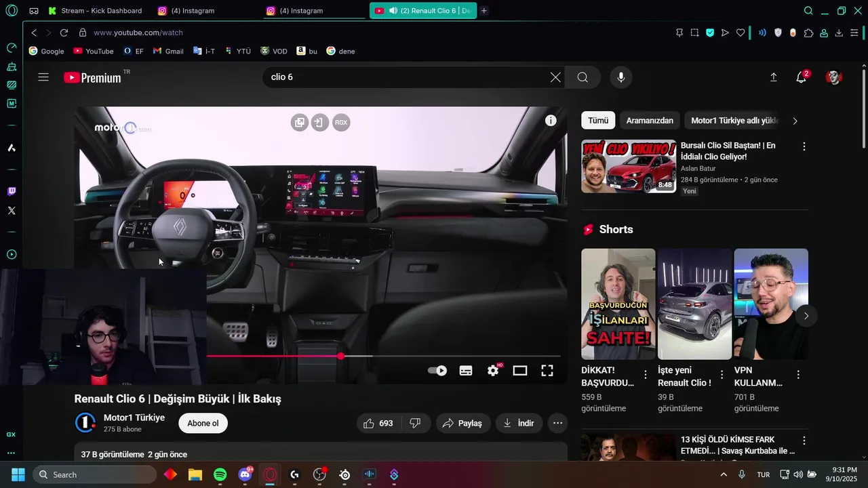
Task: Open options for DİKKAT! BAŞVURDU... short
Action: [x=646, y=374]
